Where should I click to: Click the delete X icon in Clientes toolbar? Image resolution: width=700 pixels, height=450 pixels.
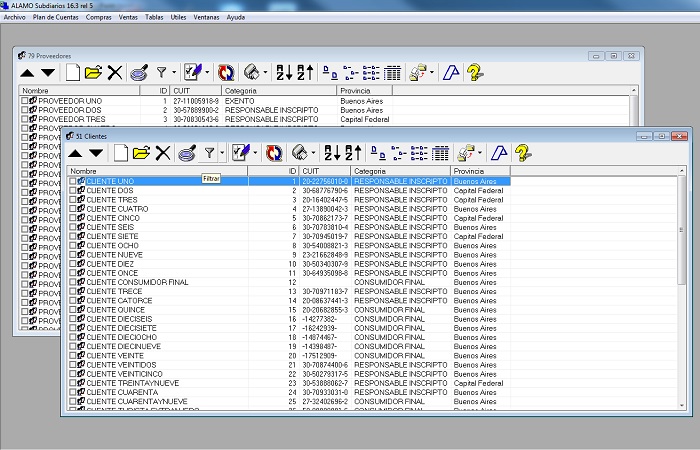[x=163, y=153]
